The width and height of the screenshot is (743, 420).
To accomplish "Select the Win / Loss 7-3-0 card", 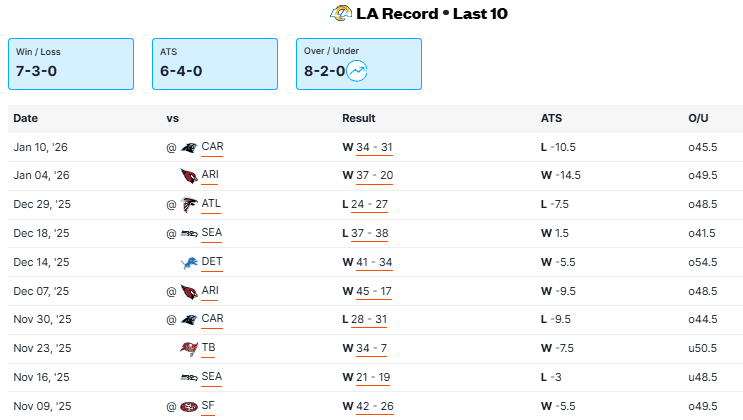I will point(70,63).
